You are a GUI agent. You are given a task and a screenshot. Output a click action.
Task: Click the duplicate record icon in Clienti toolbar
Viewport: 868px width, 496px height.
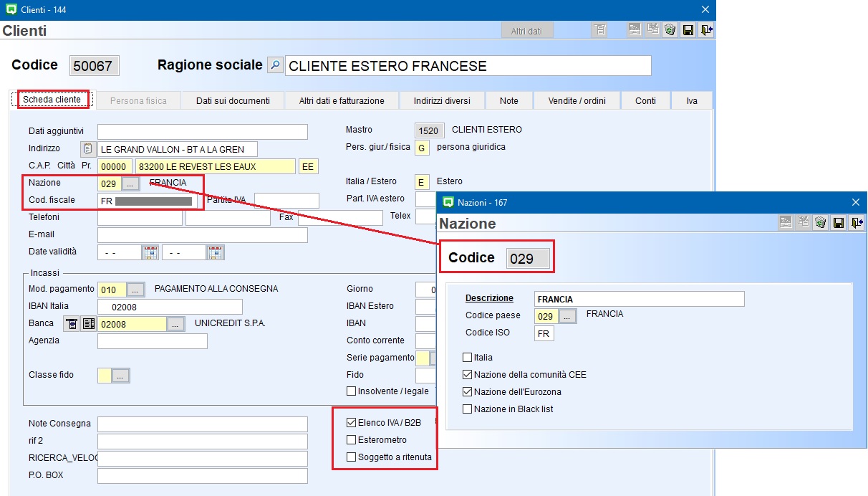pyautogui.click(x=652, y=30)
